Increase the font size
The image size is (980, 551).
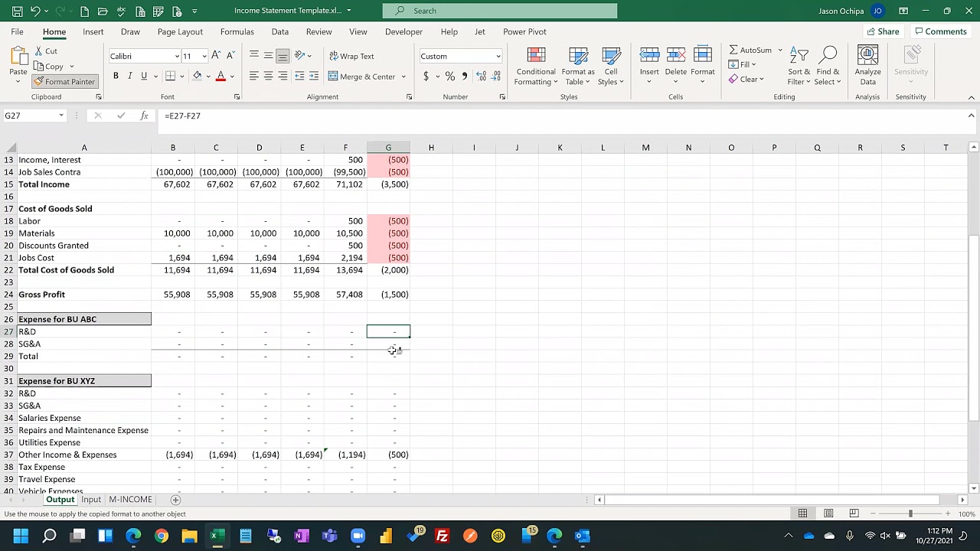216,56
